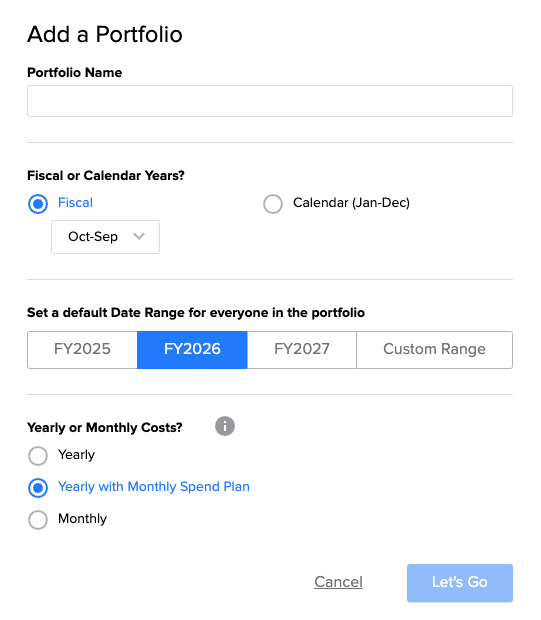Click the Cancel link
The image size is (541, 620).
(339, 582)
